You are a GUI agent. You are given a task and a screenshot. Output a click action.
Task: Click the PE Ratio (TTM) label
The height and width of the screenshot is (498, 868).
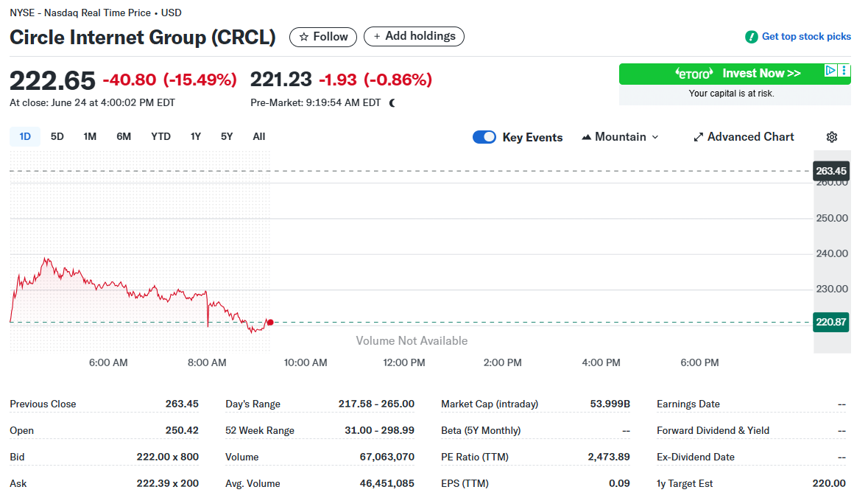tap(474, 457)
